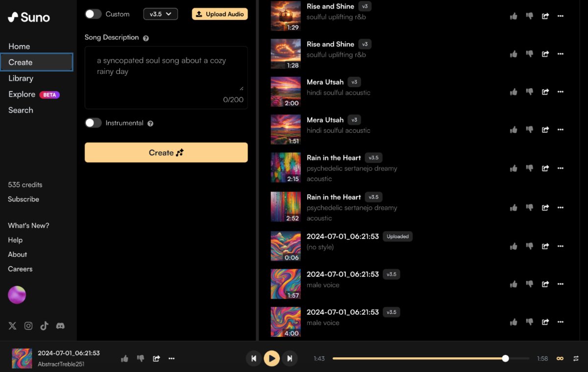Image resolution: width=588 pixels, height=372 pixels.
Task: Go to Library in the sidebar
Action: tap(21, 78)
